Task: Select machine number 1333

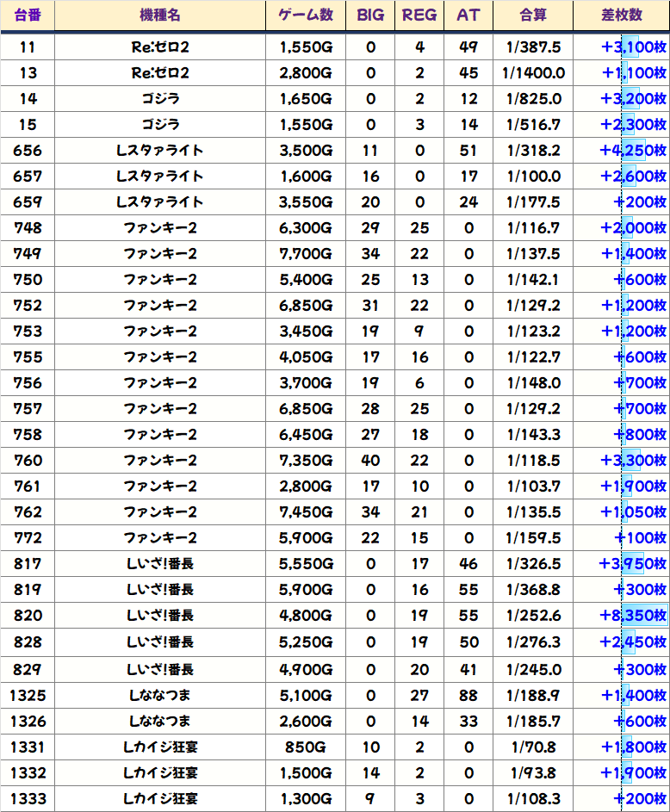Action: click(28, 799)
